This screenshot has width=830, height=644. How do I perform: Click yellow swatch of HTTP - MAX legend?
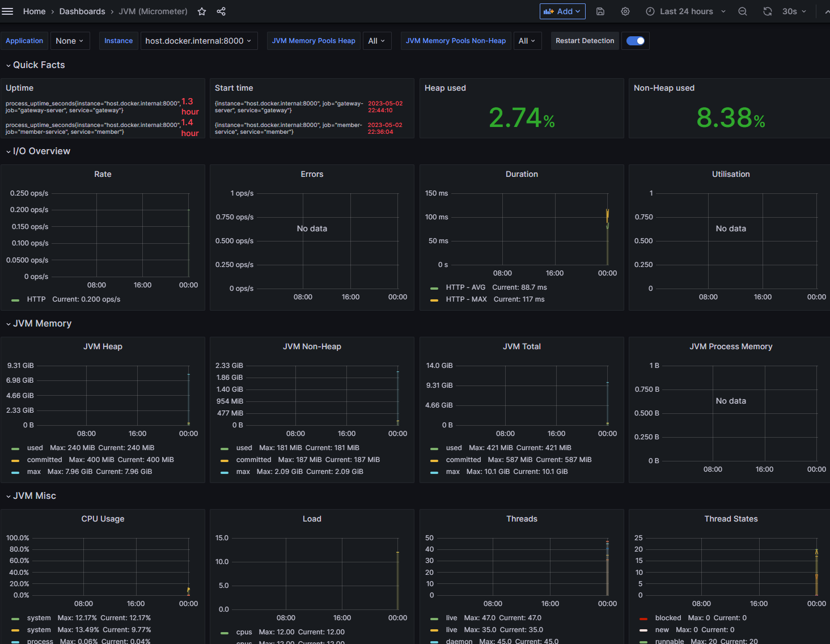434,300
